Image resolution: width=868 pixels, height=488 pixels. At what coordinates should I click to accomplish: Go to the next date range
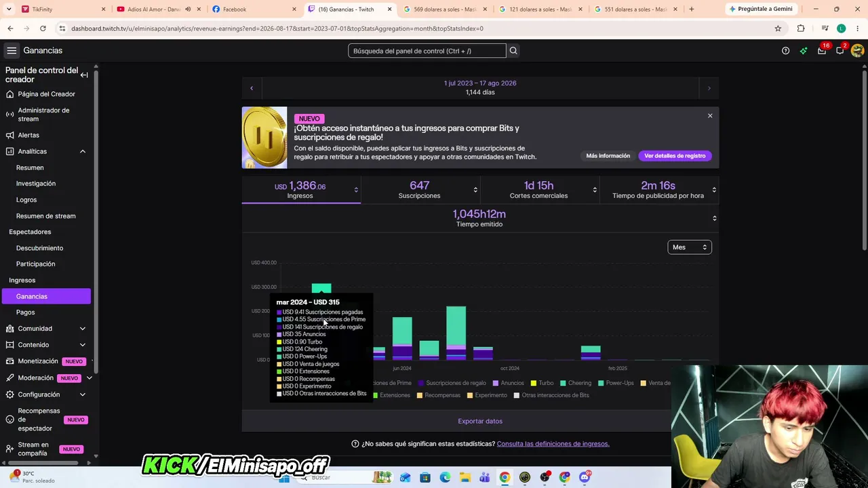pyautogui.click(x=709, y=87)
